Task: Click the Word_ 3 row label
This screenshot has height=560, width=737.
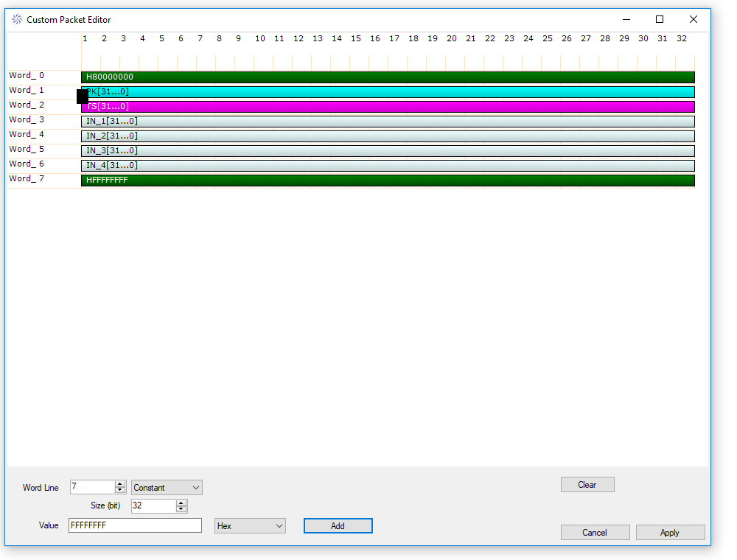Action: (27, 119)
